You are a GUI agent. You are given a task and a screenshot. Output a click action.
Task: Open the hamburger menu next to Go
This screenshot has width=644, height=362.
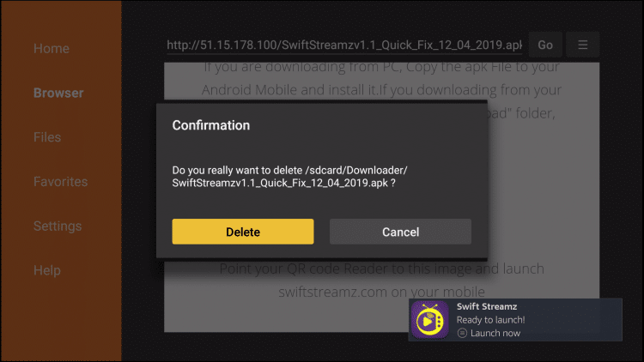pos(582,45)
